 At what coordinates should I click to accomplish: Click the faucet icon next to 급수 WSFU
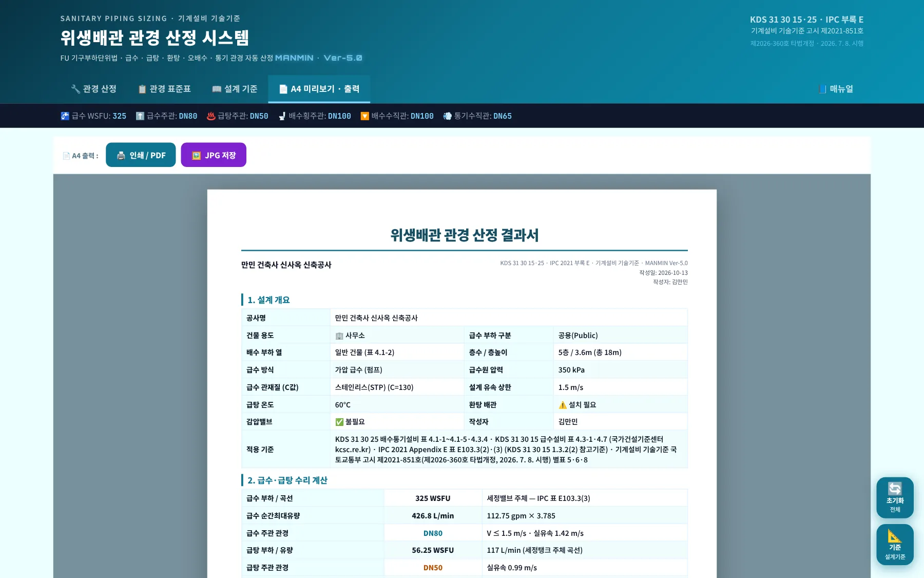pos(65,116)
